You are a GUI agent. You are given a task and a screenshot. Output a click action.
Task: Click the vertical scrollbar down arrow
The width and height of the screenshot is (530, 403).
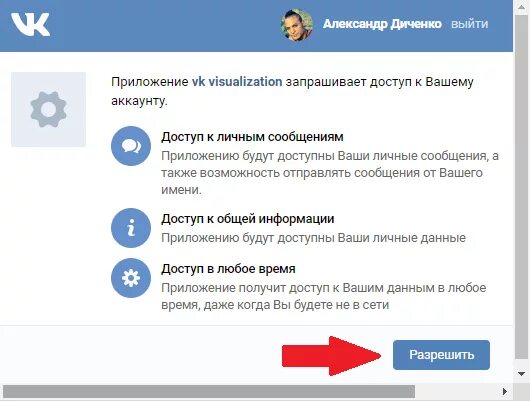point(522,374)
